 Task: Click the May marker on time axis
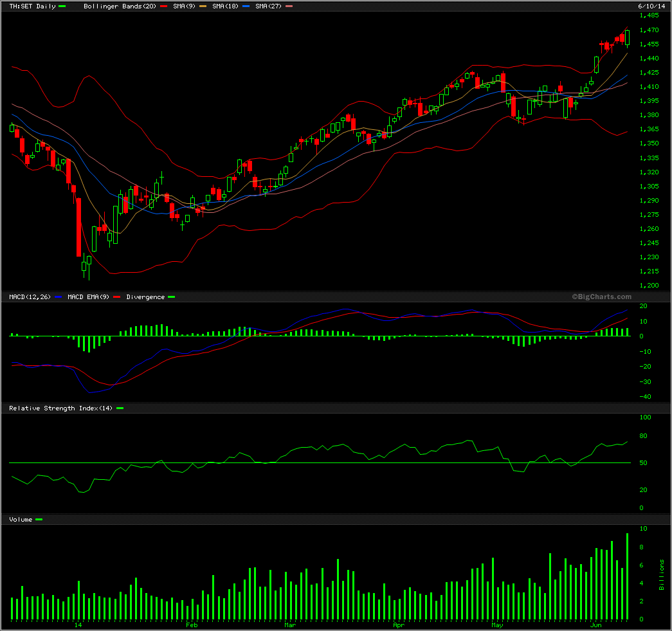click(497, 625)
